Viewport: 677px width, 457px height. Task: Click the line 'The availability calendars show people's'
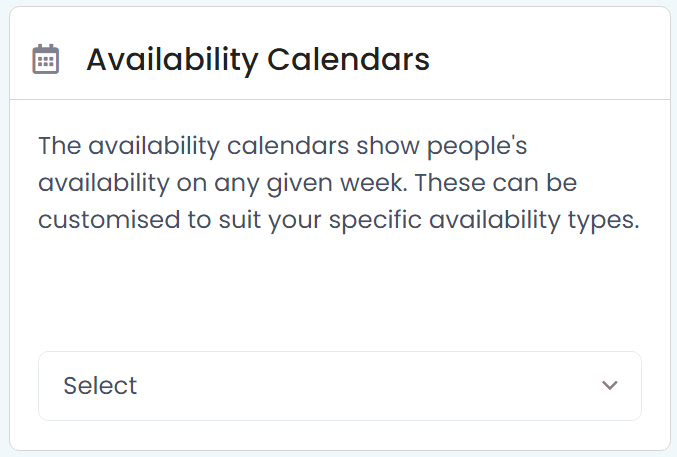click(283, 146)
